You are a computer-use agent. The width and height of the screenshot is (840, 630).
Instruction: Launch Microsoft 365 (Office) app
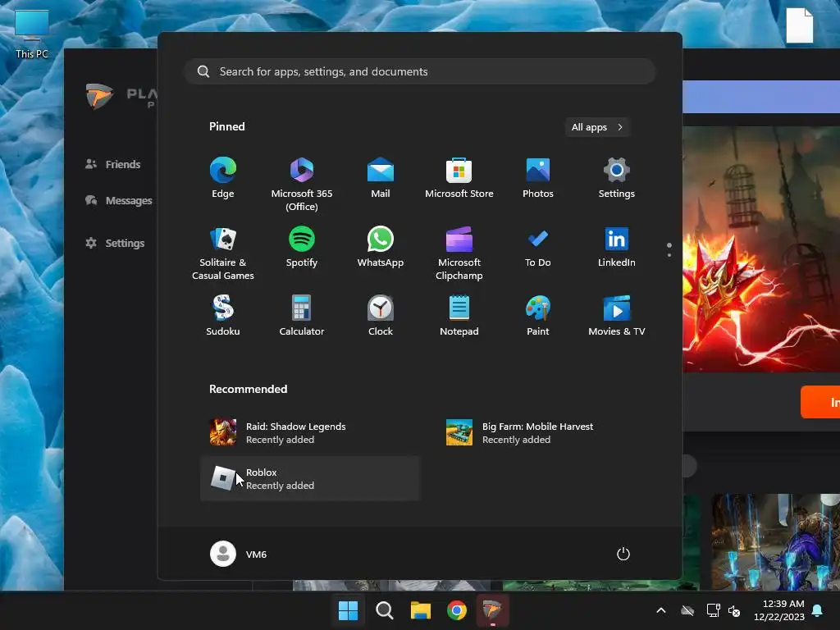302,185
